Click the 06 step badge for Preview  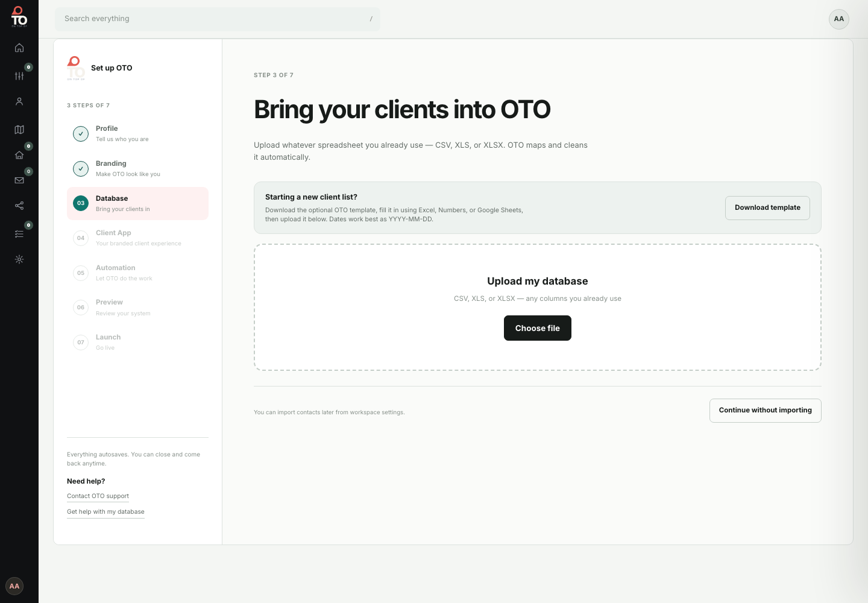[x=81, y=308]
